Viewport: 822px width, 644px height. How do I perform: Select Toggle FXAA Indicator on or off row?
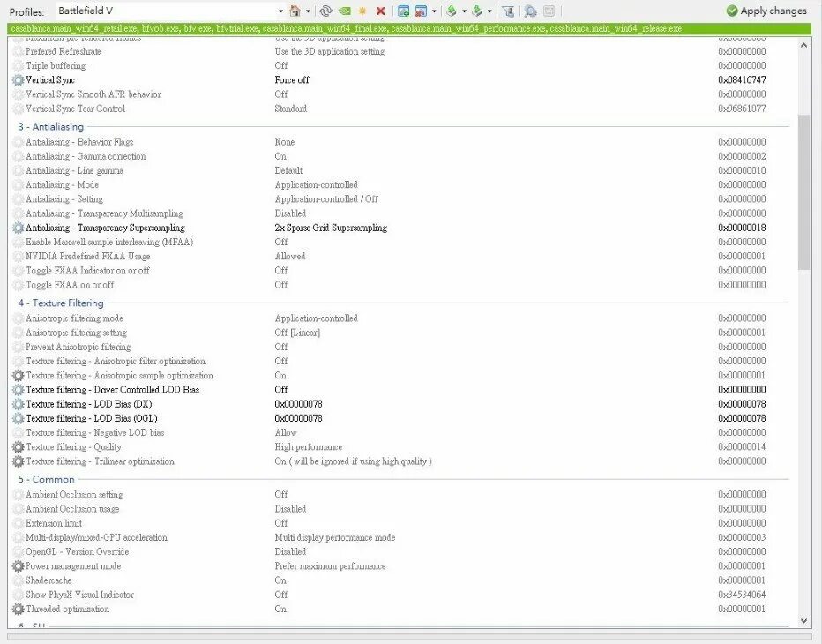point(401,271)
